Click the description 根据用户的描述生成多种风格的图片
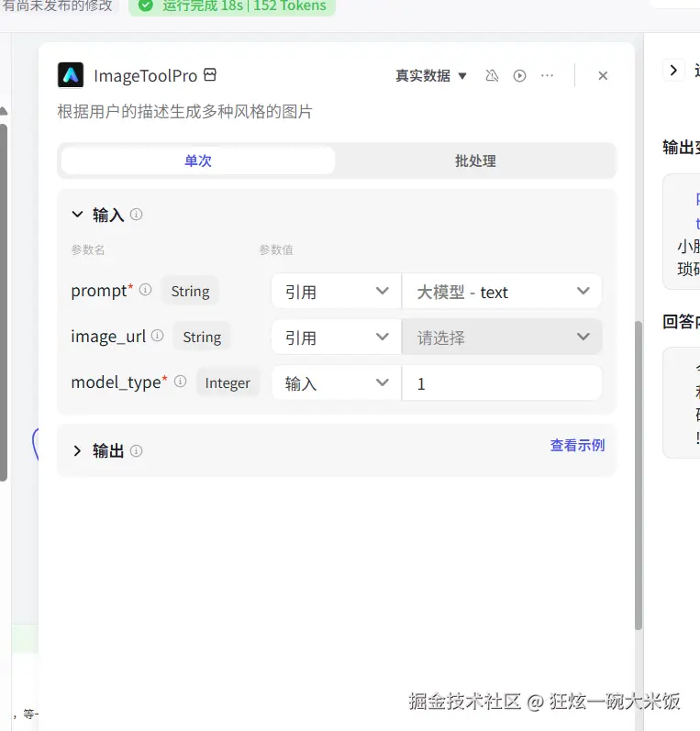The image size is (700, 731). coord(184,112)
